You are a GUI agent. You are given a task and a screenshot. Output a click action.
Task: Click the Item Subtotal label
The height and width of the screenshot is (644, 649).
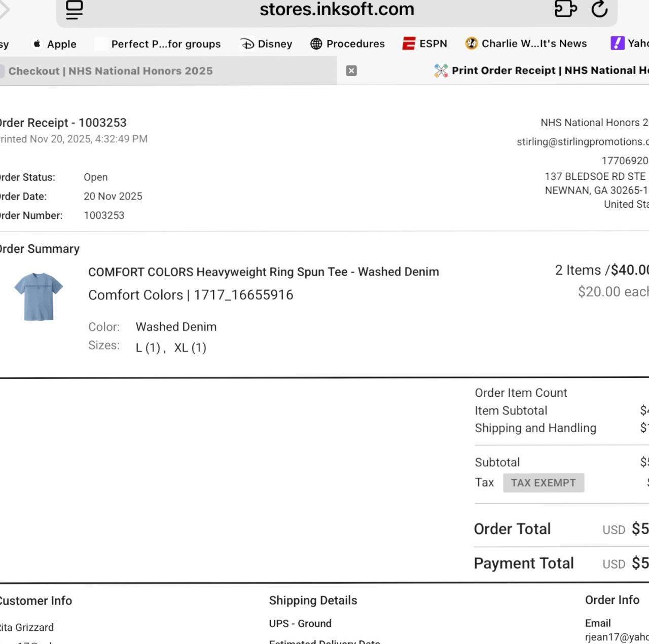(x=511, y=411)
